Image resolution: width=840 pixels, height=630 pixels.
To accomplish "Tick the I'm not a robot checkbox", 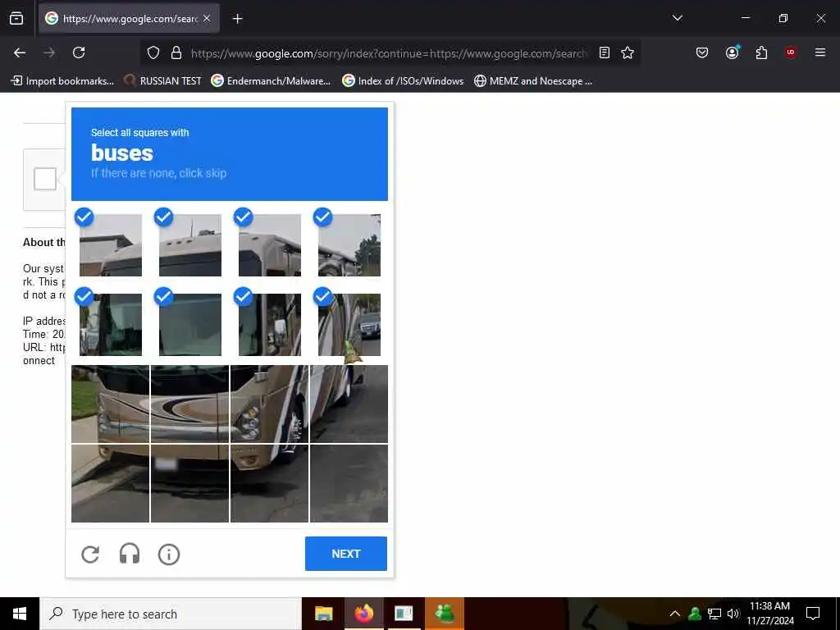I will coord(45,179).
